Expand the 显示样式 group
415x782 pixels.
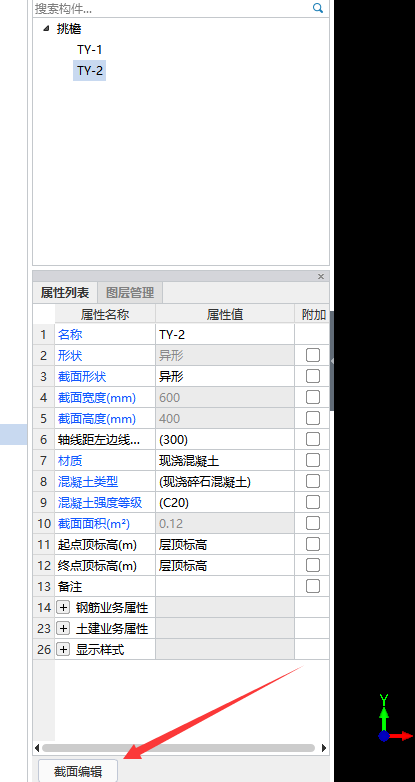point(63,649)
